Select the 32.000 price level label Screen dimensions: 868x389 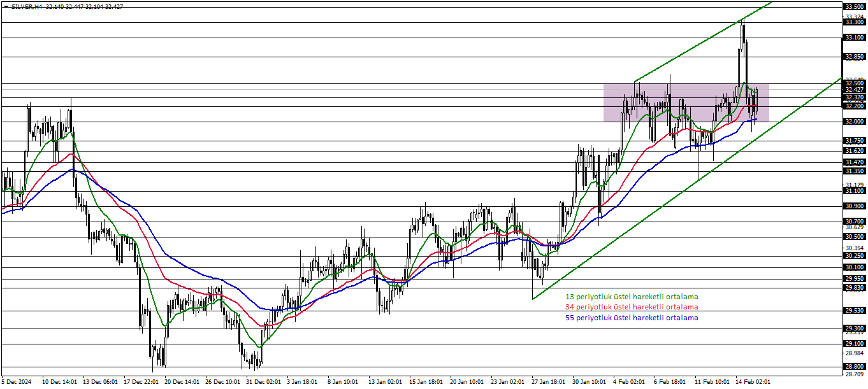point(854,122)
